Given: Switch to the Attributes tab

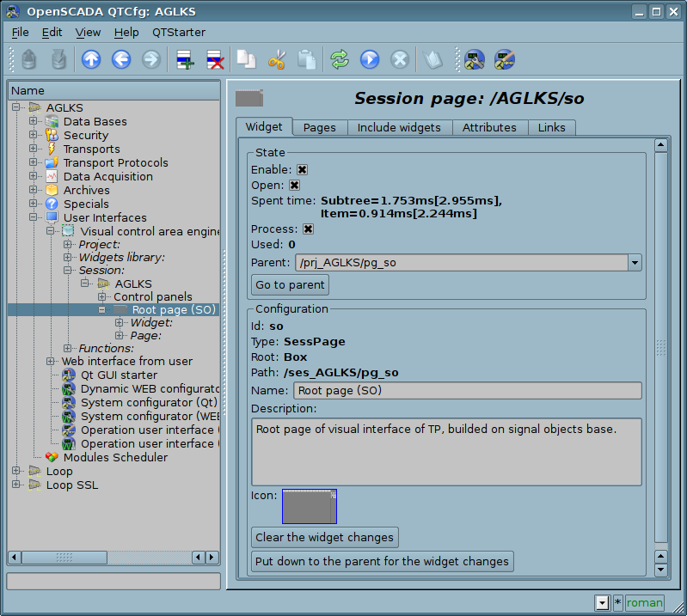Looking at the screenshot, I should 489,127.
